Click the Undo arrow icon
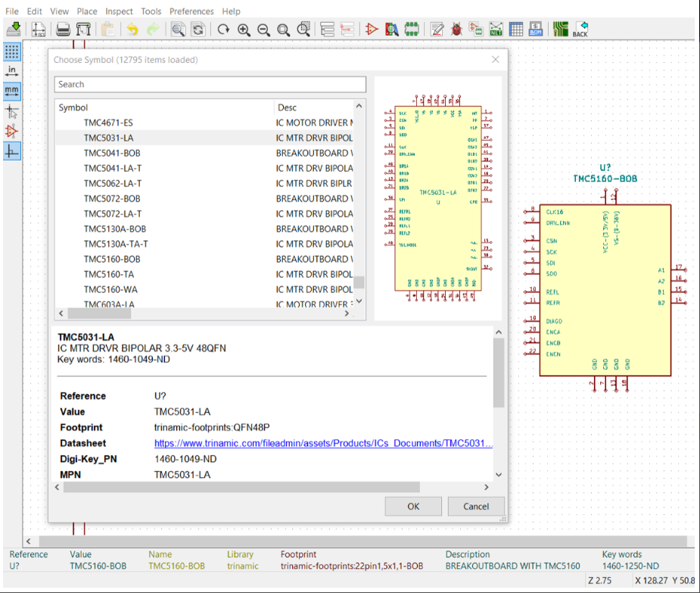The width and height of the screenshot is (700, 593). (132, 30)
